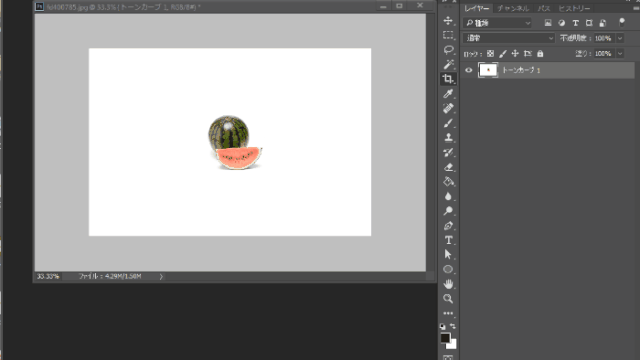Maximize the document window
The width and height of the screenshot is (640, 360).
pyautogui.click(x=399, y=6)
